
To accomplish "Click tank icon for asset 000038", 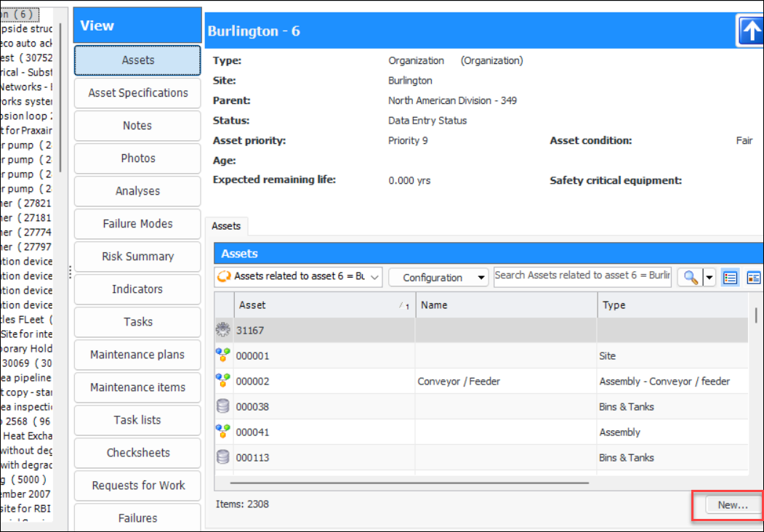I will pos(223,406).
